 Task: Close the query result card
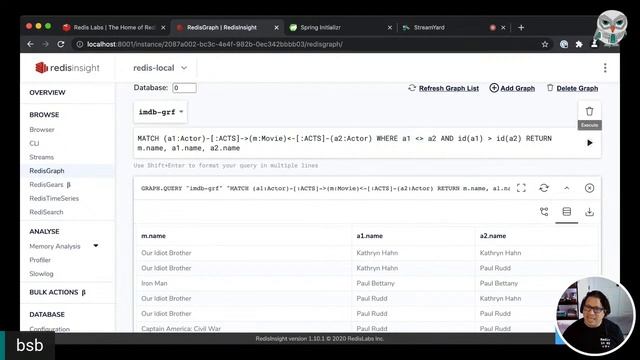[589, 188]
